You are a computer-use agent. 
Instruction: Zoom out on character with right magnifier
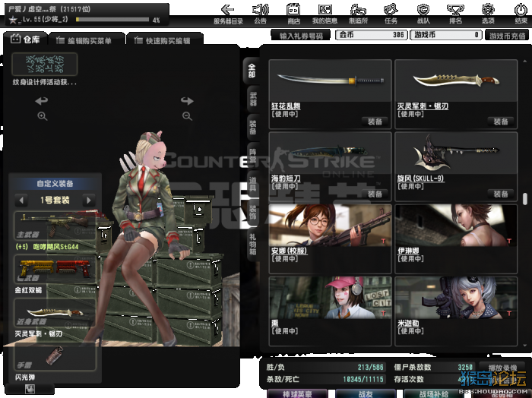tap(187, 116)
